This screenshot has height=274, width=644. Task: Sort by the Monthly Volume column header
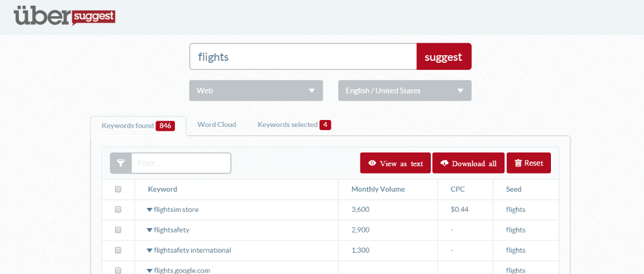click(x=378, y=190)
